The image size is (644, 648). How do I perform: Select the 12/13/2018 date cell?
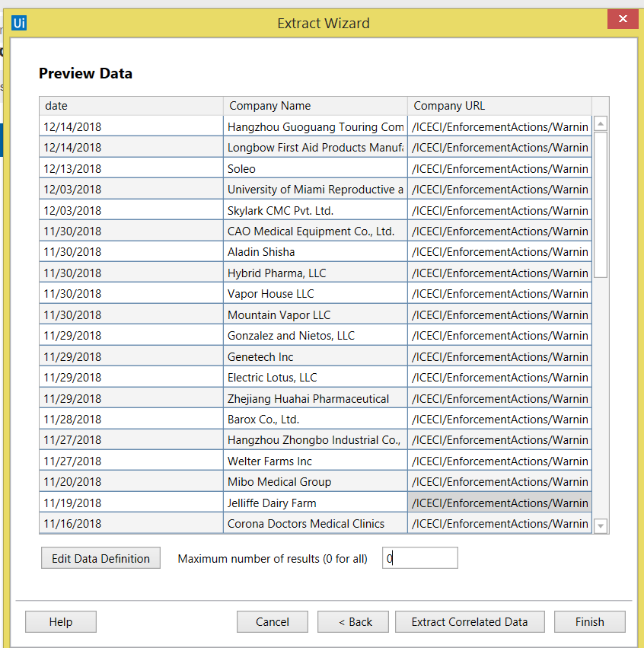(132, 168)
